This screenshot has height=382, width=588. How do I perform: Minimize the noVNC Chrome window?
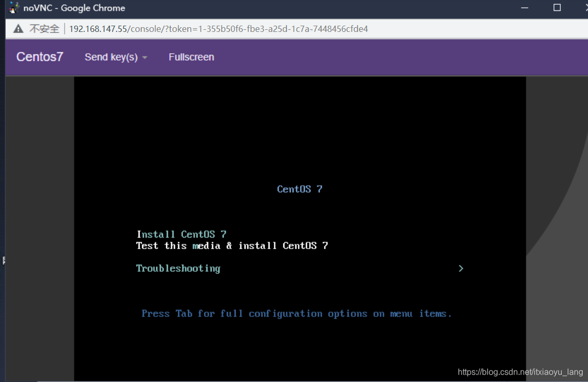point(525,8)
